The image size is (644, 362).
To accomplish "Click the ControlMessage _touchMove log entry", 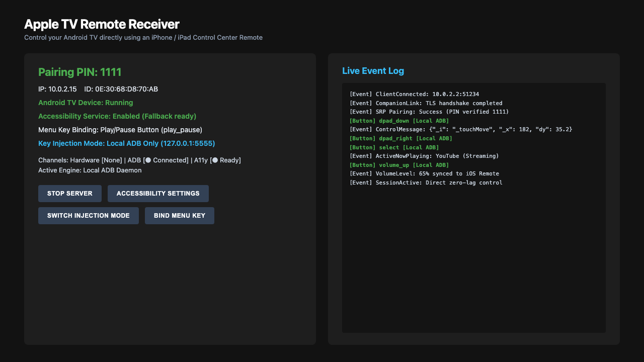I will pos(460,130).
